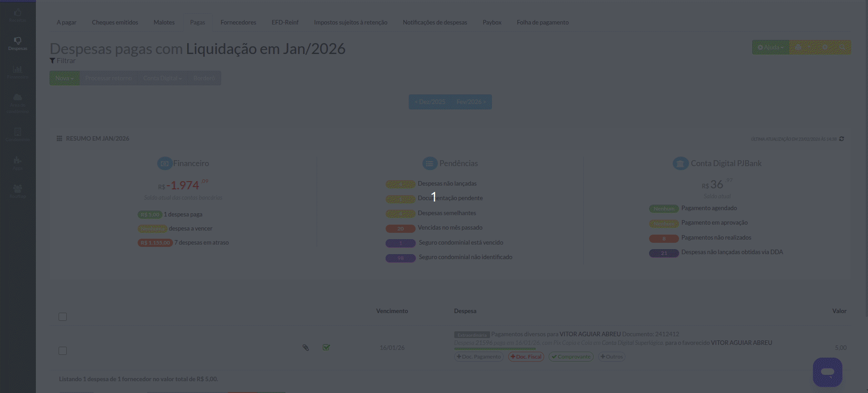Viewport: 868px width, 393px height.
Task: Go to next month Fev/2026
Action: [471, 102]
